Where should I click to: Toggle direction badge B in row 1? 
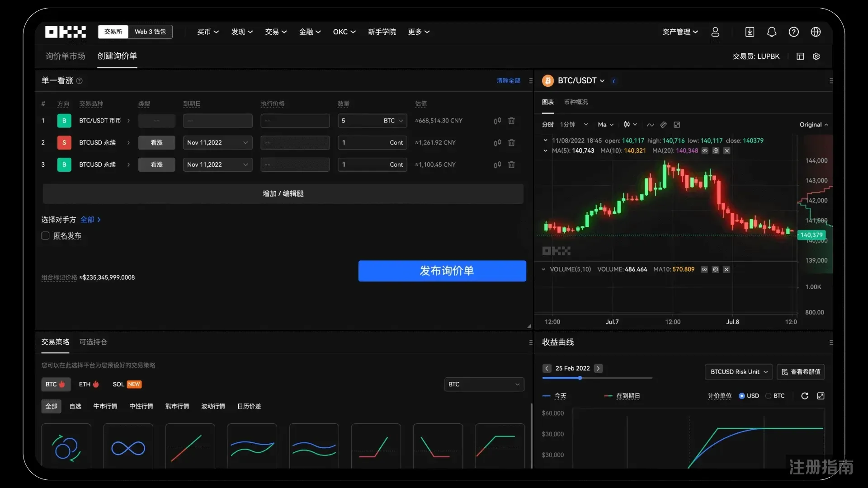64,121
